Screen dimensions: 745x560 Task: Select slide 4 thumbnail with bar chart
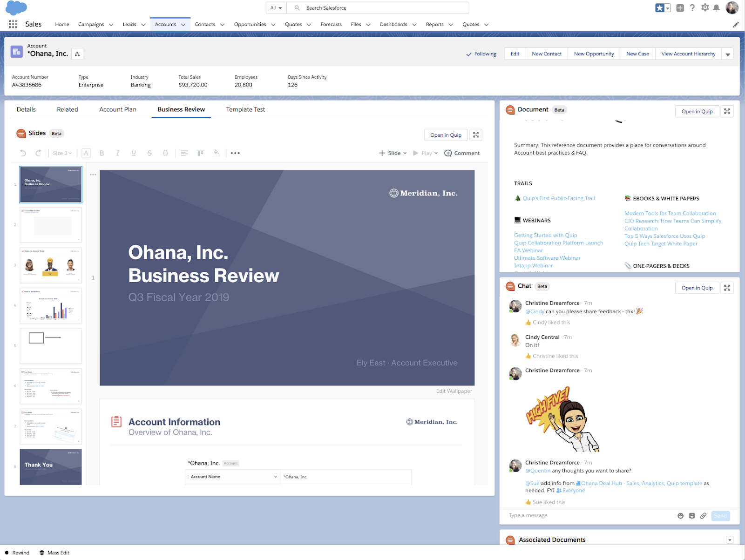[51, 305]
